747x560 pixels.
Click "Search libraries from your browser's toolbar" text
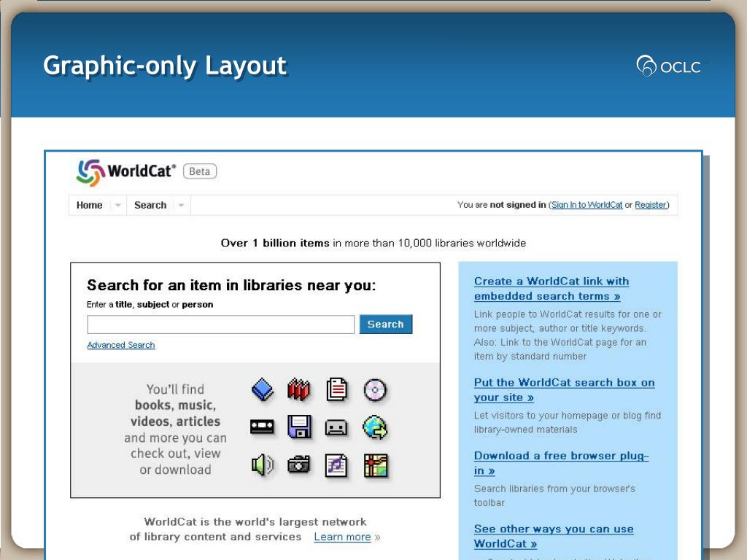554,496
